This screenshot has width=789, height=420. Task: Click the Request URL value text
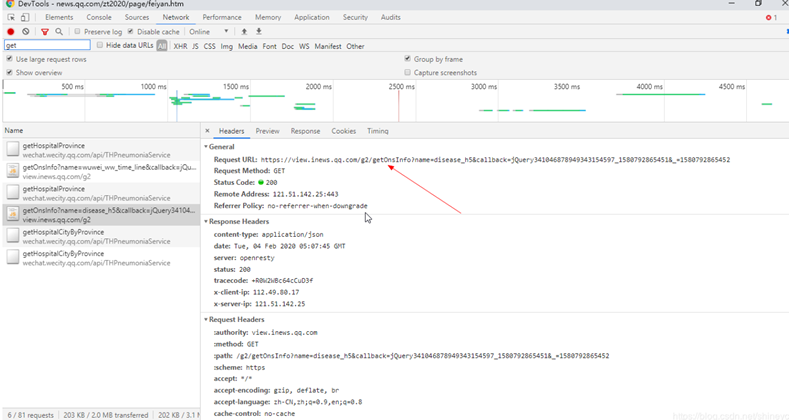[x=495, y=160]
